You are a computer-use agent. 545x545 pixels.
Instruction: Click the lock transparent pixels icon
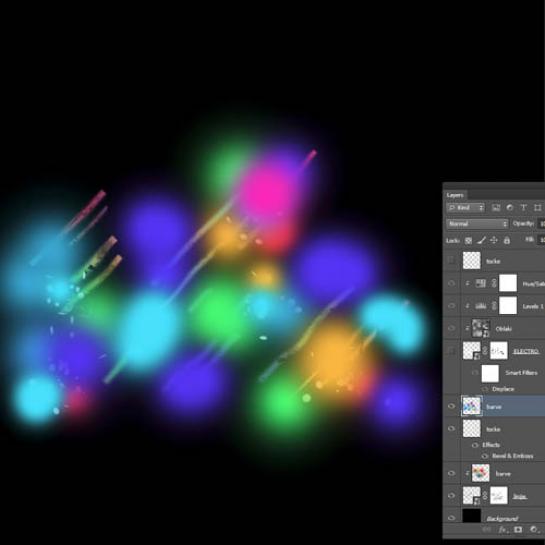point(468,241)
